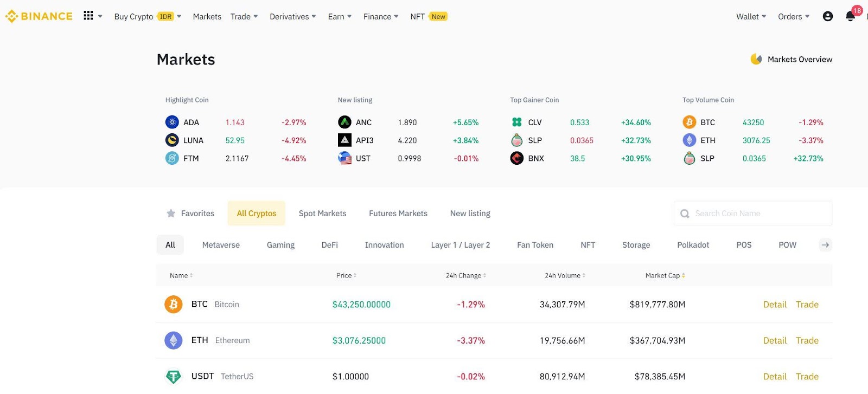The image size is (868, 394).
Task: Filter by Layer 1 / Layer 2 category
Action: coord(461,245)
